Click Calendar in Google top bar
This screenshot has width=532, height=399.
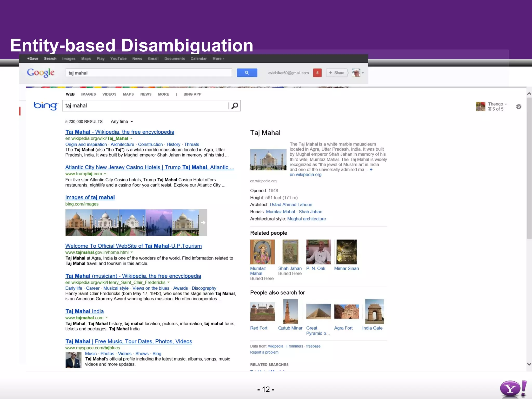coord(198,59)
